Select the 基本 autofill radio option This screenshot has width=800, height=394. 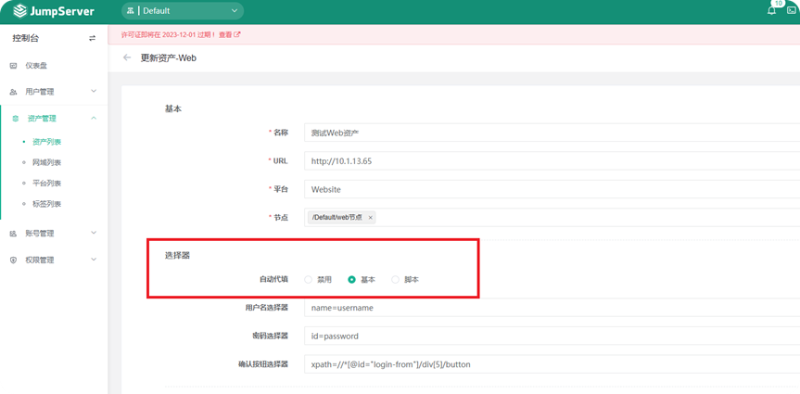tap(352, 280)
